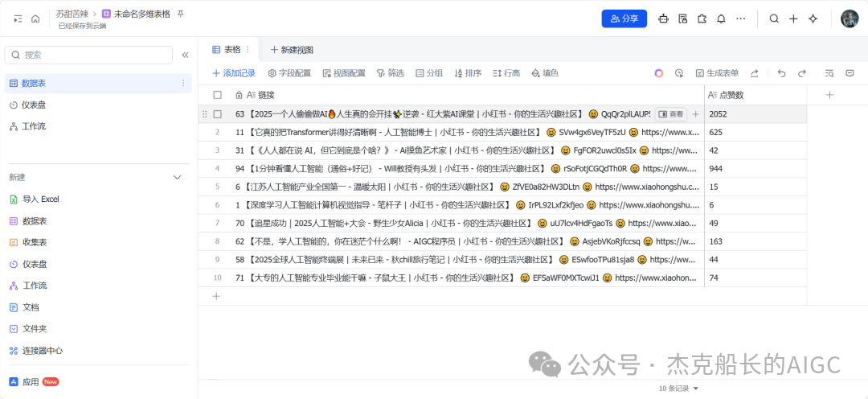Click the 苏甜苦辣 breadcrumb
868x399 pixels.
click(x=73, y=14)
